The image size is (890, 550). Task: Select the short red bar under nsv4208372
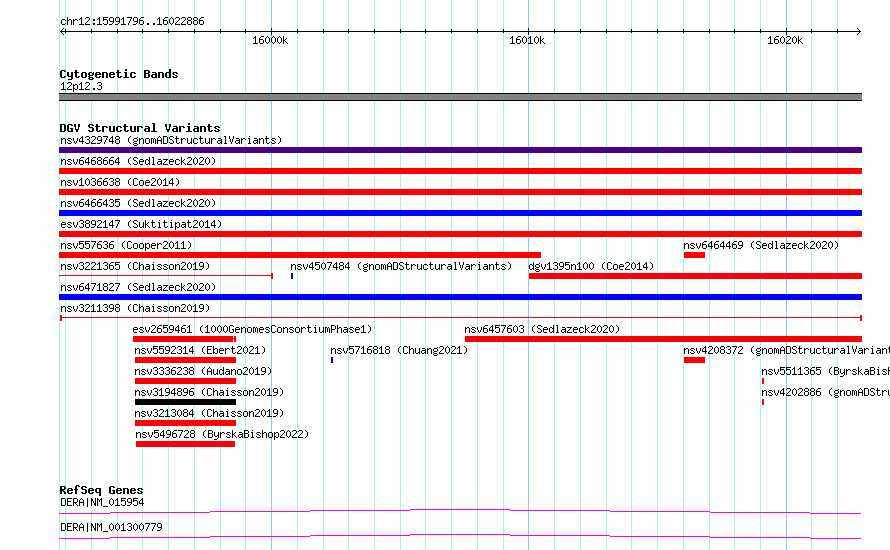click(x=694, y=360)
